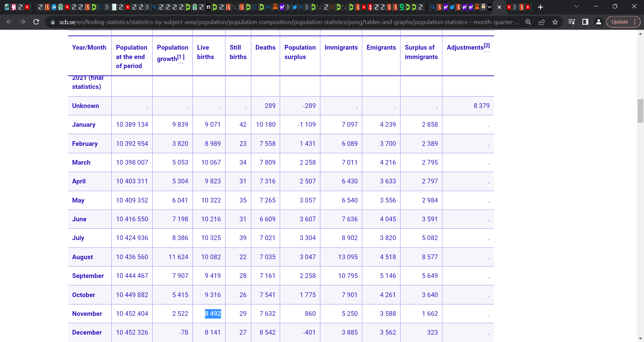This screenshot has width=644, height=342.
Task: View site information via the lock icon
Action: [53, 22]
